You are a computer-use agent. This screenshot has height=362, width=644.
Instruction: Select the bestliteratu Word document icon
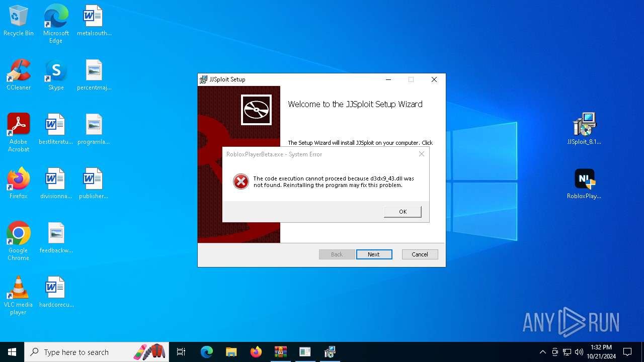pyautogui.click(x=56, y=130)
